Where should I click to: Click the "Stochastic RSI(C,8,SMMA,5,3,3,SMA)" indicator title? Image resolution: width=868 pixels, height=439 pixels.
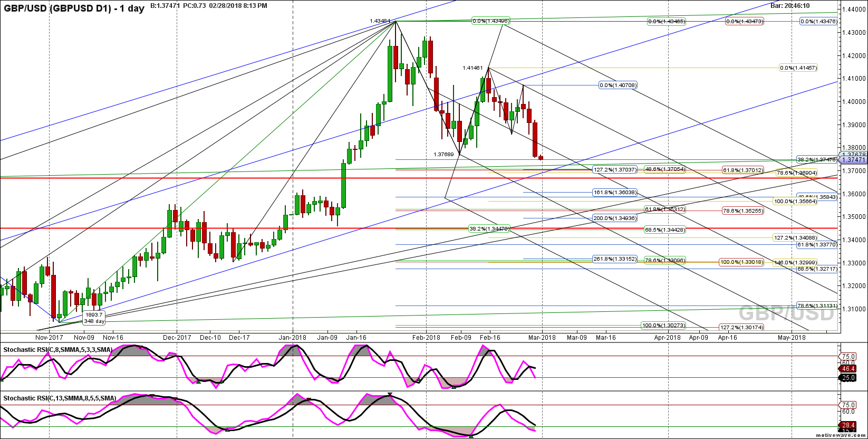tap(59, 350)
